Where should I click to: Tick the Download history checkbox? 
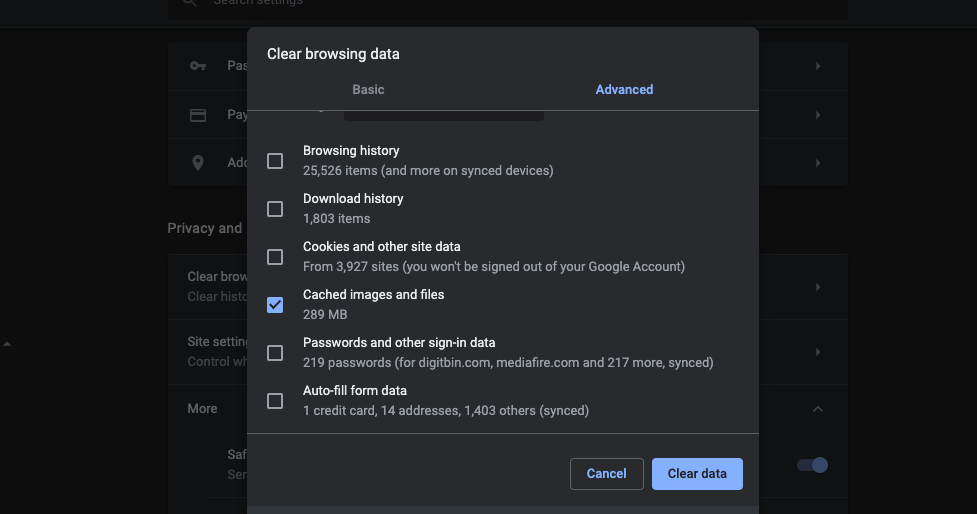point(275,209)
